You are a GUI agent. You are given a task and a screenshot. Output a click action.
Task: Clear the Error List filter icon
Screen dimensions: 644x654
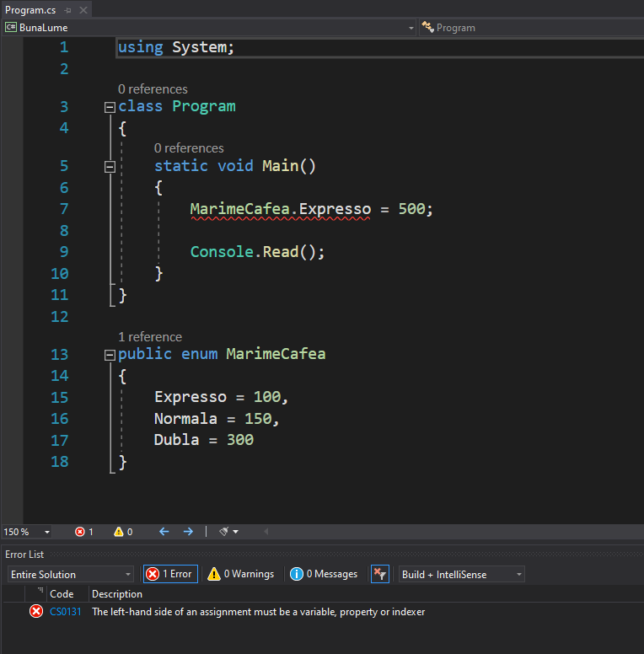(380, 574)
